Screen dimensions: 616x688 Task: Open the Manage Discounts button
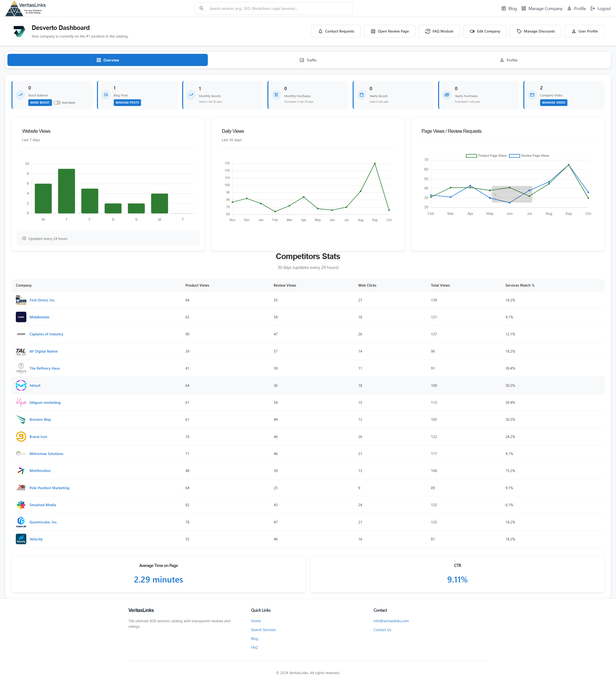coord(536,31)
